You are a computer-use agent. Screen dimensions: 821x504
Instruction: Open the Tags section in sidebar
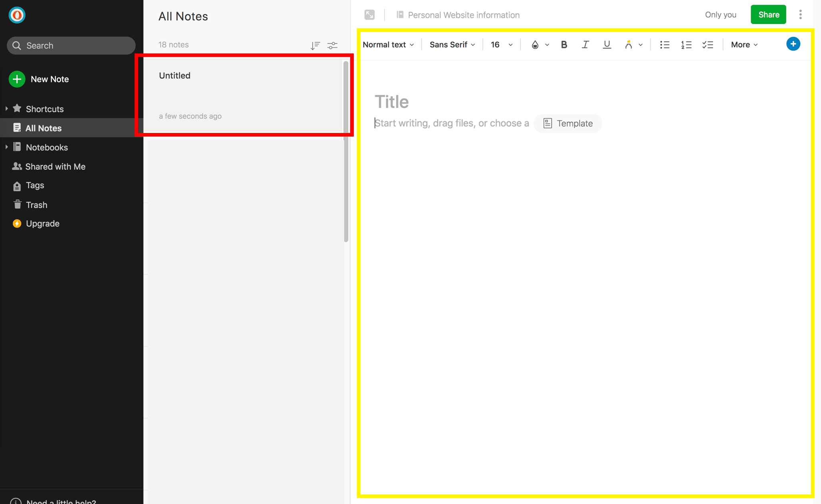coord(35,185)
